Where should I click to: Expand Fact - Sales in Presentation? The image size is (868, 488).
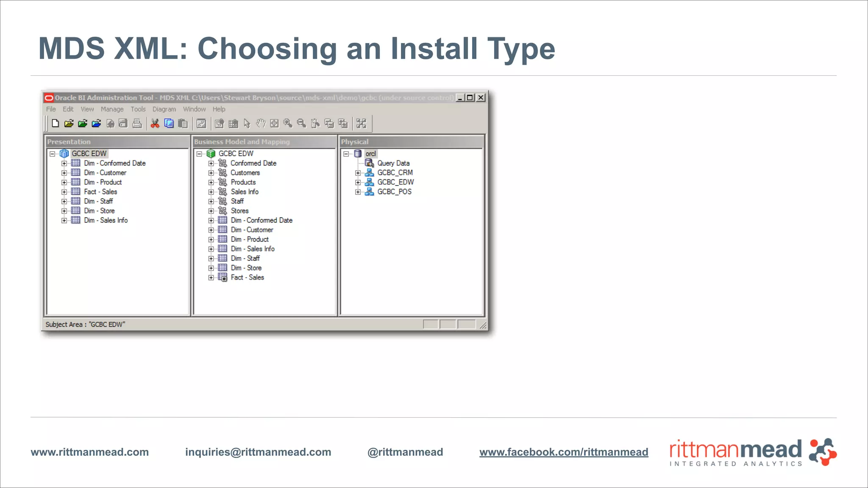[64, 192]
